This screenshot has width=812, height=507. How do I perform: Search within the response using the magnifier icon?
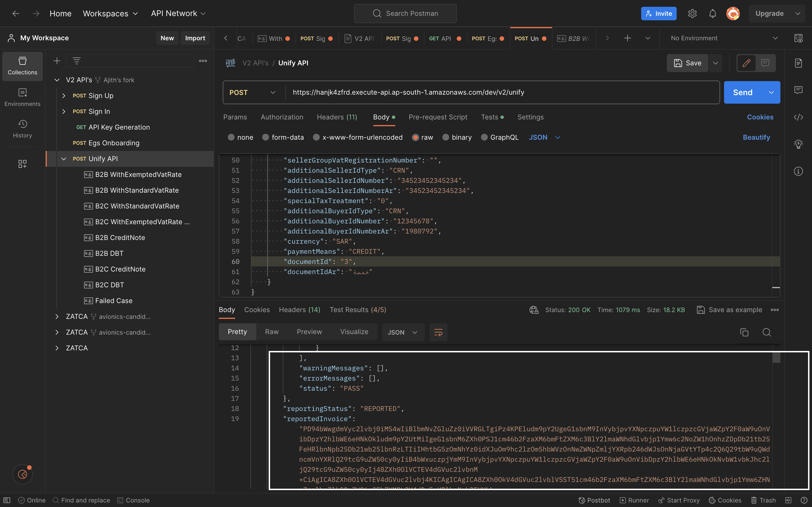pos(767,332)
